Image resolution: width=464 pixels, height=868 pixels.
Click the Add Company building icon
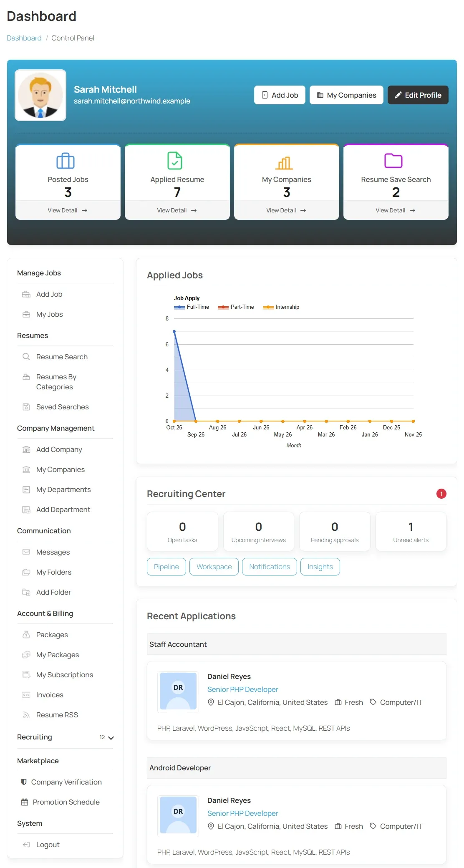pos(26,449)
